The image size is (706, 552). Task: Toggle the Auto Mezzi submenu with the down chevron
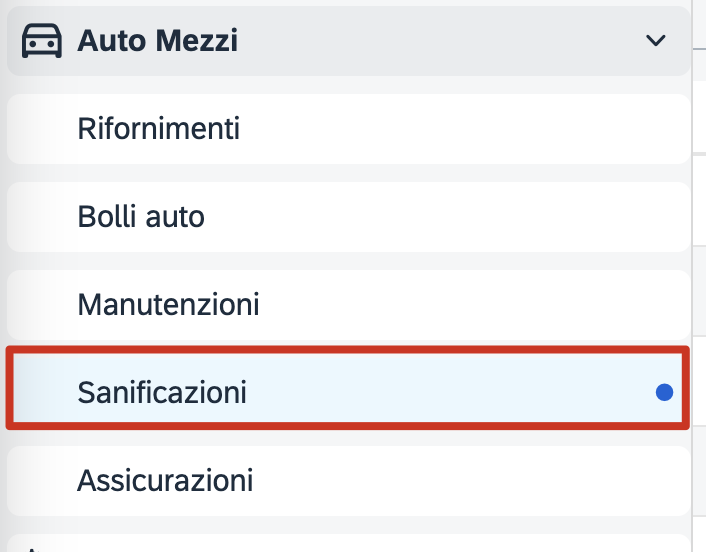[655, 41]
